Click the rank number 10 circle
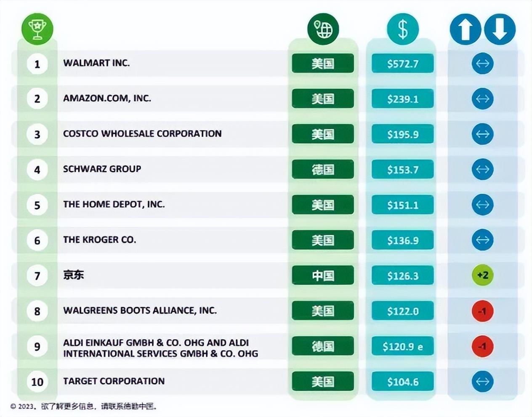532x417 pixels. (x=37, y=382)
